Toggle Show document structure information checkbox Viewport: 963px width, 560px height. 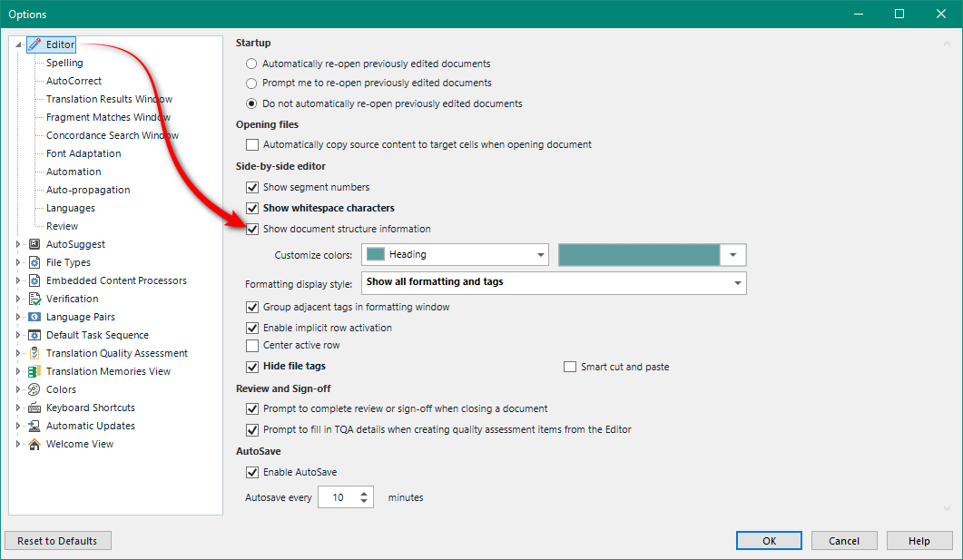point(251,229)
